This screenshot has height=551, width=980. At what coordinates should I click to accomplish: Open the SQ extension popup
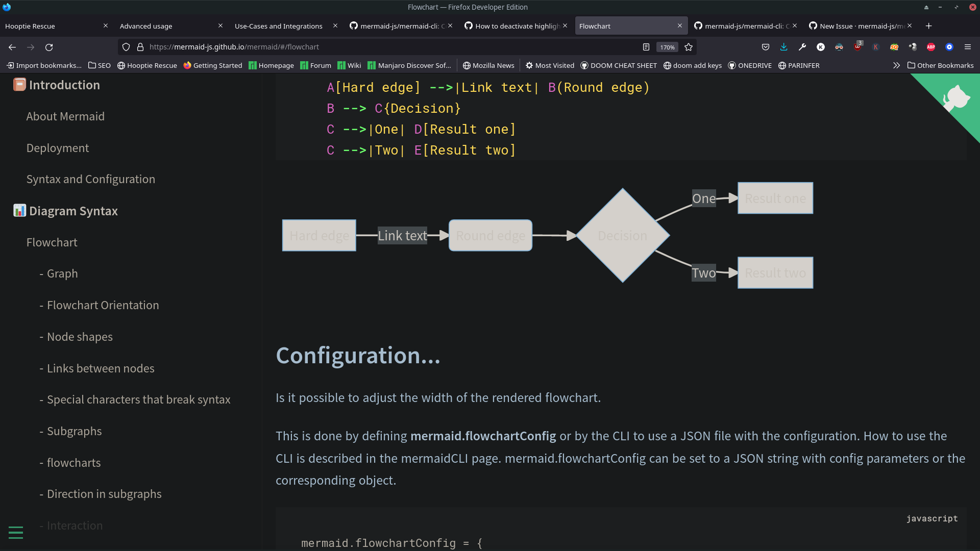[x=894, y=47]
